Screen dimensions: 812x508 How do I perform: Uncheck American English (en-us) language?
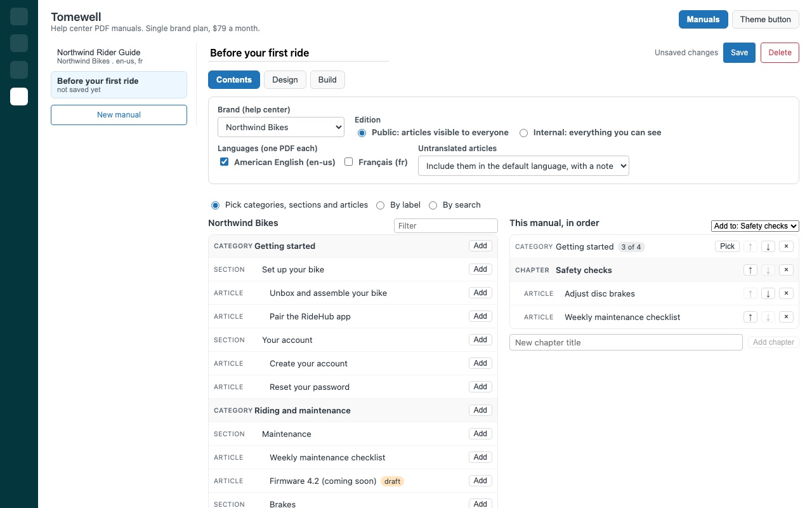224,162
